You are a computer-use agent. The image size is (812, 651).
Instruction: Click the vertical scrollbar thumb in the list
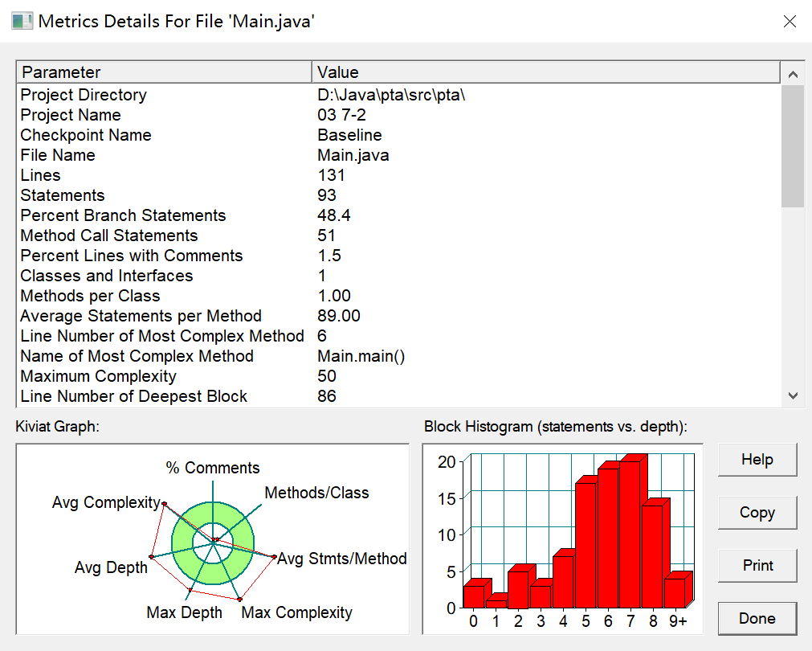(x=792, y=146)
